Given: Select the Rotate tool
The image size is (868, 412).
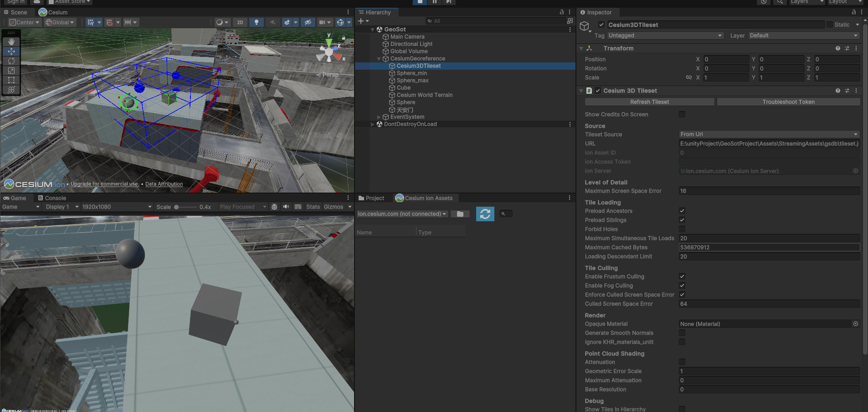Looking at the screenshot, I should coord(11,61).
